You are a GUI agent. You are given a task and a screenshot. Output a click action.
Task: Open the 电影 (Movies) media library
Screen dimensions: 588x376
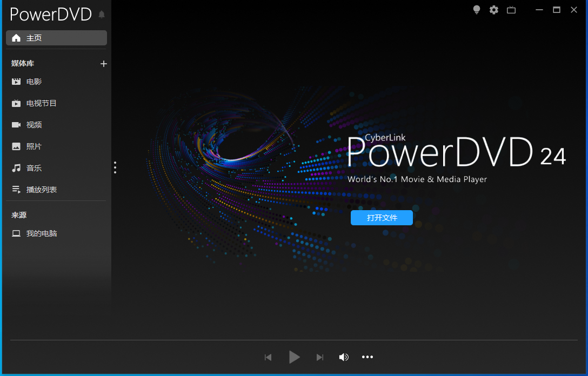32,82
